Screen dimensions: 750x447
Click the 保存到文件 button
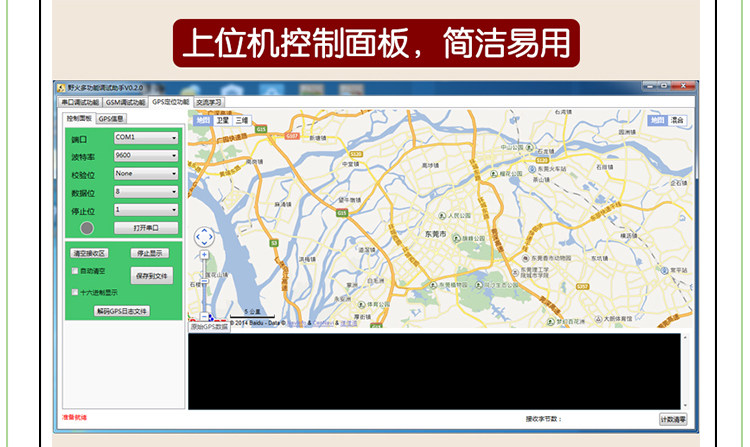(x=152, y=276)
